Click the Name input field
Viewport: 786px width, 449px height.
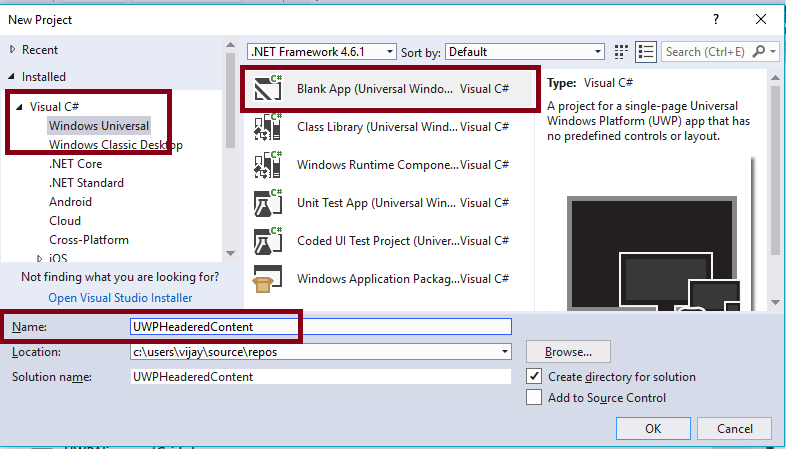321,327
